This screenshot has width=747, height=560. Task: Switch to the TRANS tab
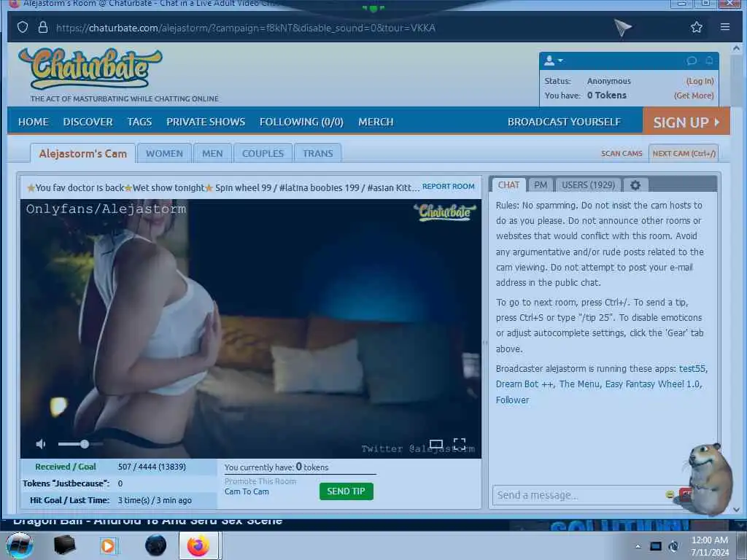[318, 153]
